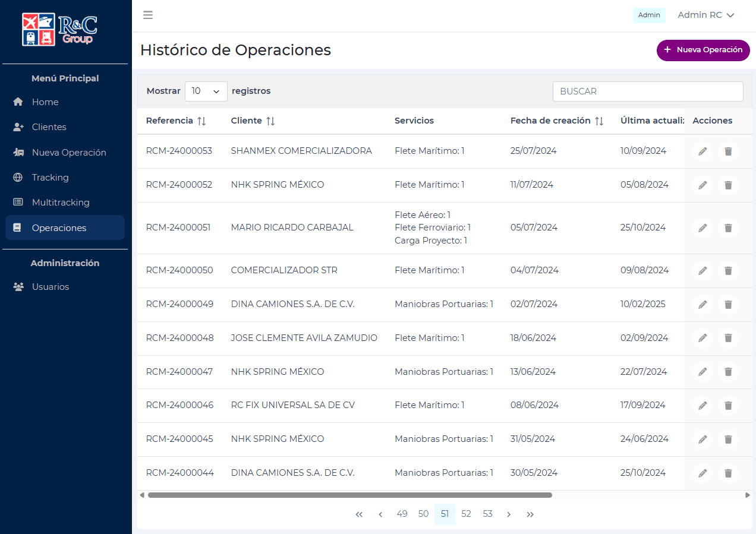Delete the MARIO RICARDO CARBAJAL operation
Image resolution: width=756 pixels, height=534 pixels.
(728, 228)
